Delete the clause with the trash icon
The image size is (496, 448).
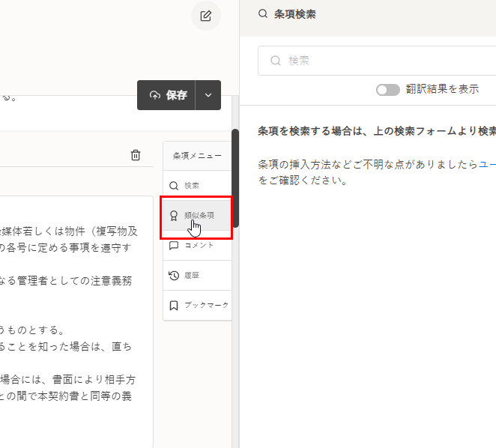point(136,155)
